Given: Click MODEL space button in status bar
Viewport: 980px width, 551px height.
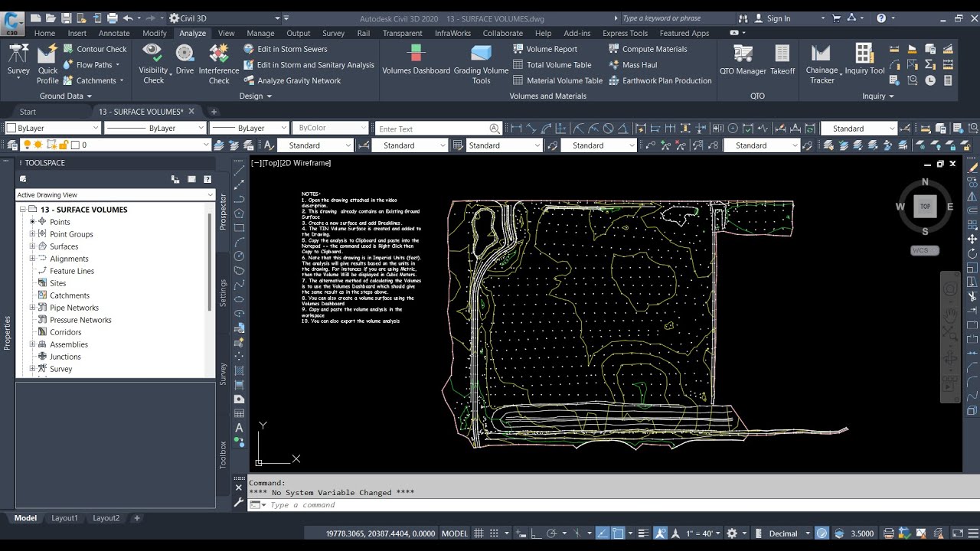Looking at the screenshot, I should click(455, 533).
